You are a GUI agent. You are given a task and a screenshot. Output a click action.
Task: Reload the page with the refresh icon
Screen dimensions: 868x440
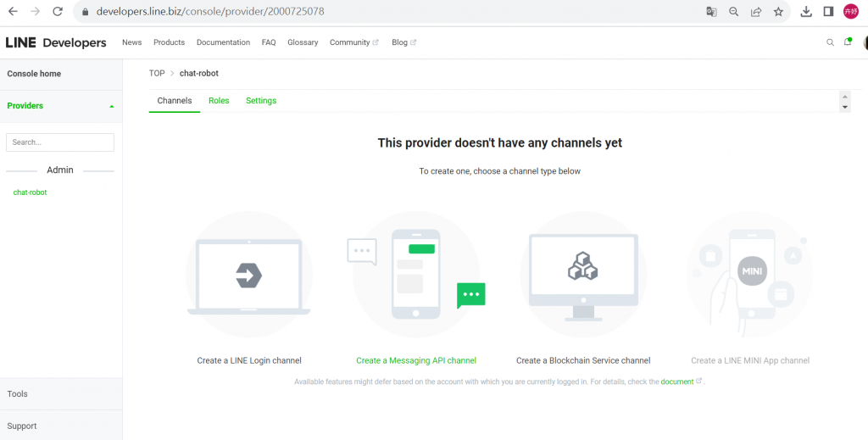pos(57,11)
